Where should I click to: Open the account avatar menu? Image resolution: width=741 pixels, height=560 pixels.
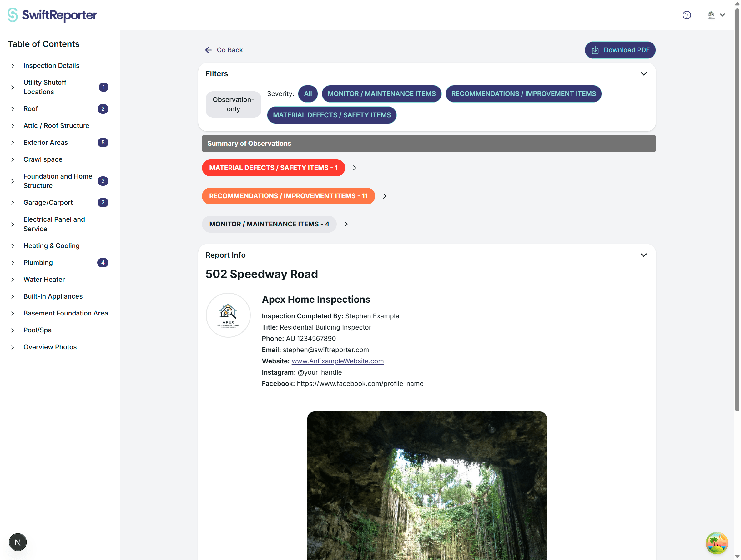click(716, 15)
